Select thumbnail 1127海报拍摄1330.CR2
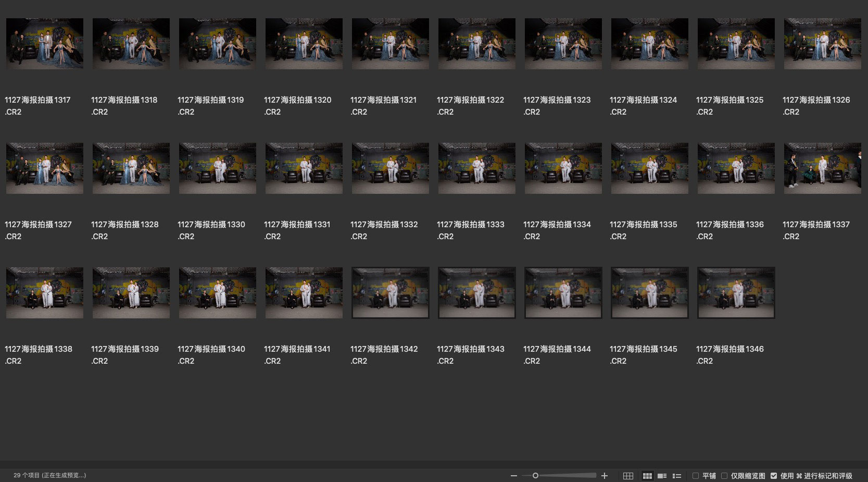 (x=218, y=168)
